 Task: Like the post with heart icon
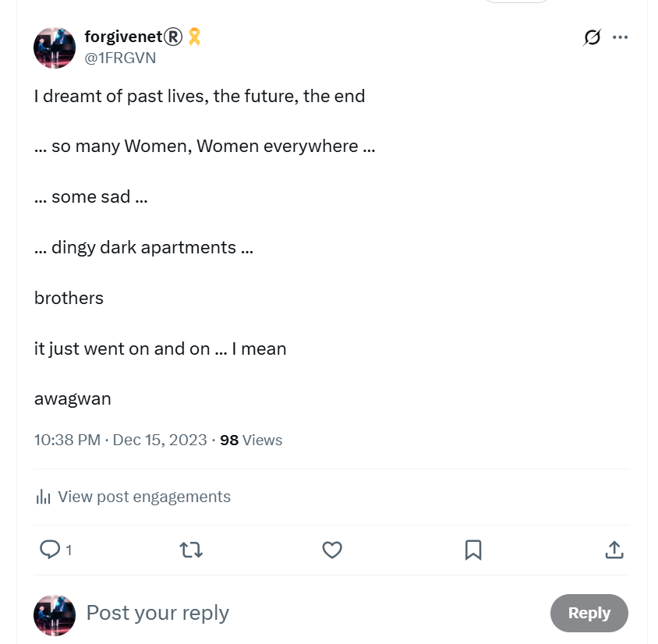point(332,550)
